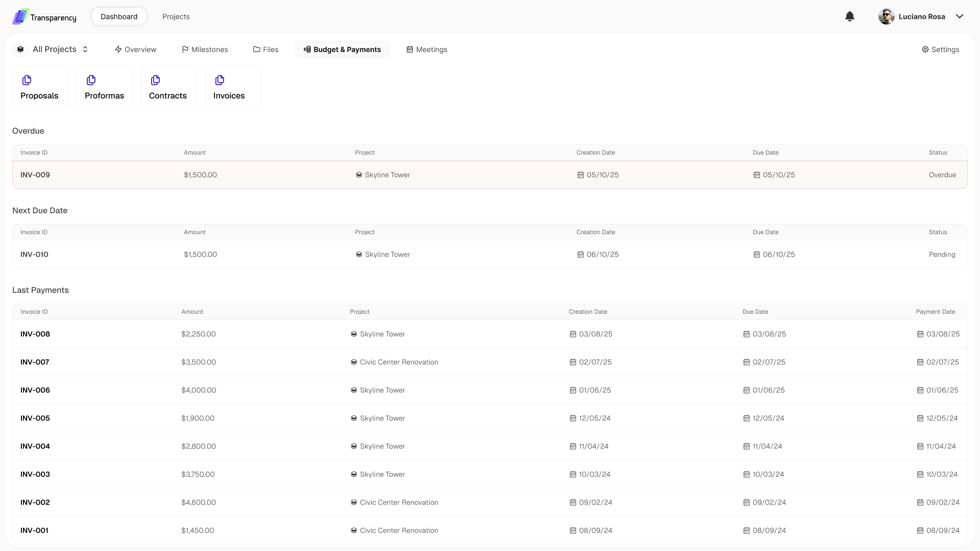This screenshot has width=980, height=551.
Task: Open overdue invoice INV-009 row
Action: pos(35,175)
